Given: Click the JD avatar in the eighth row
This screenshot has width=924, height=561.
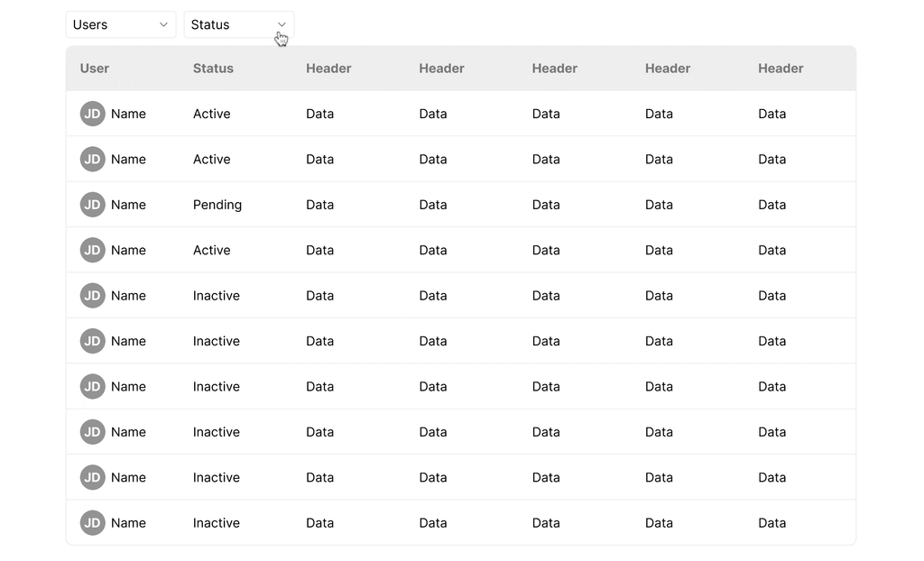Looking at the screenshot, I should (x=91, y=431).
